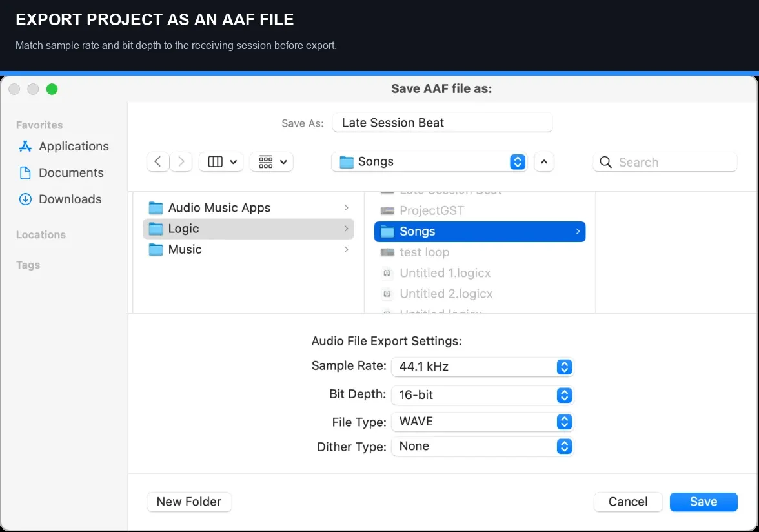Click the Audio Music Apps folder icon

click(x=156, y=208)
